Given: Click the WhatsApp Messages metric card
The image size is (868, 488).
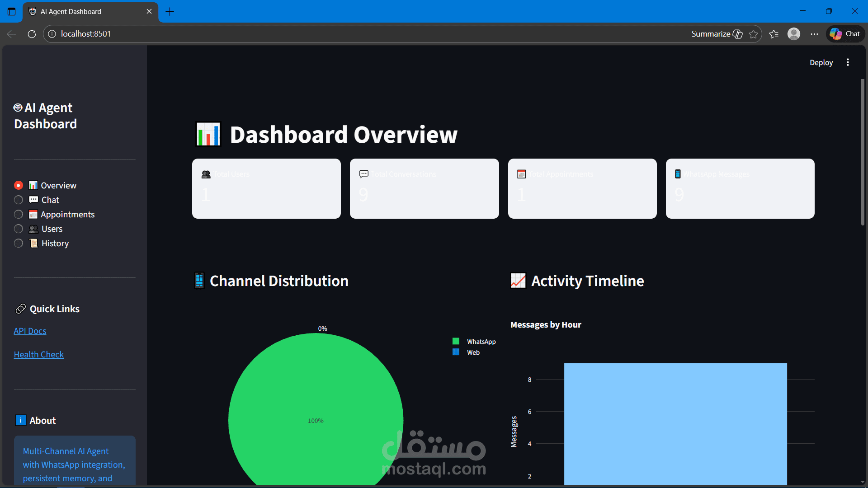Looking at the screenshot, I should 740,188.
